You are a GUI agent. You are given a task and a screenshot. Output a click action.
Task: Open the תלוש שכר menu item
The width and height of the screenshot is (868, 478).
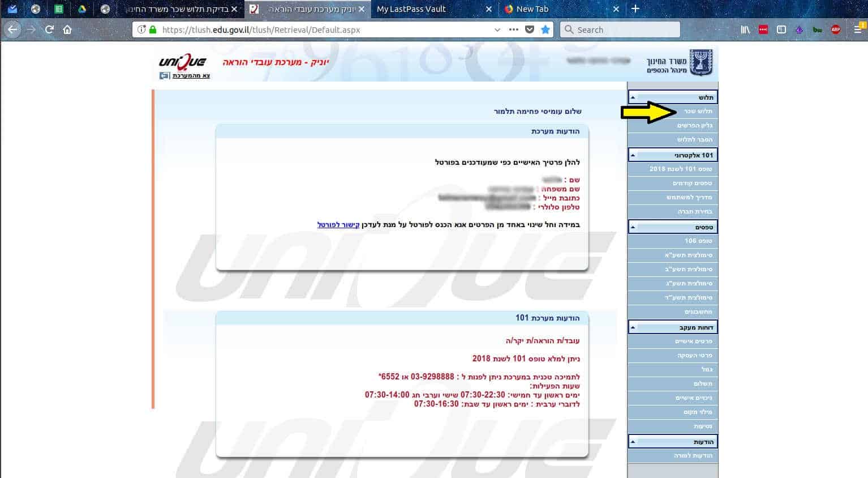(x=698, y=112)
